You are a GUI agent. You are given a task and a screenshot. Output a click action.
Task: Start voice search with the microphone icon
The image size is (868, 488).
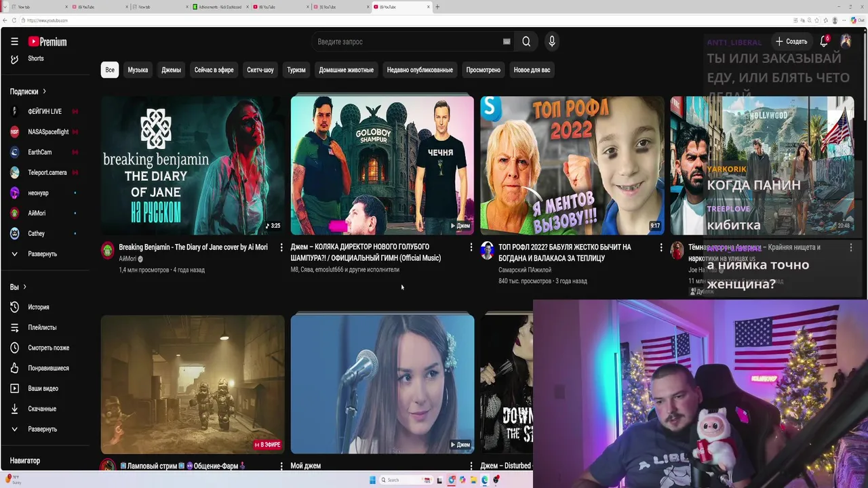[552, 41]
